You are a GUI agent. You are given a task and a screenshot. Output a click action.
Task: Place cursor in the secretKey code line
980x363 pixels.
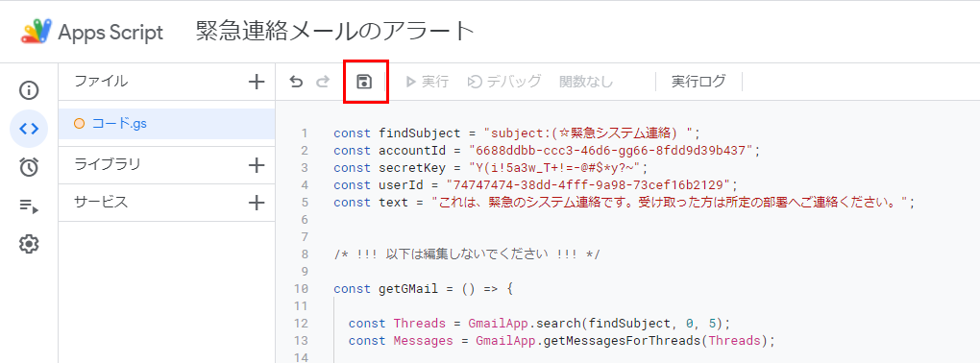point(491,167)
